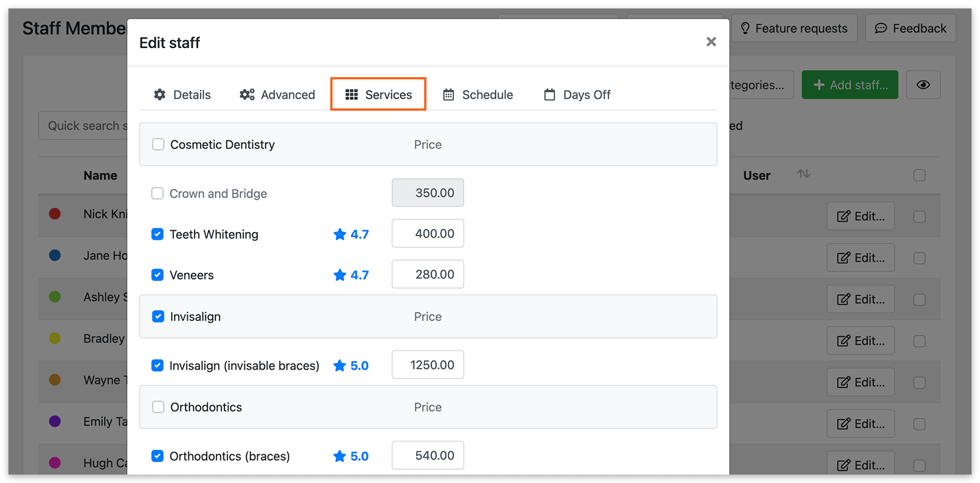Screen dimensions: 980x483
Task: Click the double-gear icon beside Advanced
Action: coord(247,95)
